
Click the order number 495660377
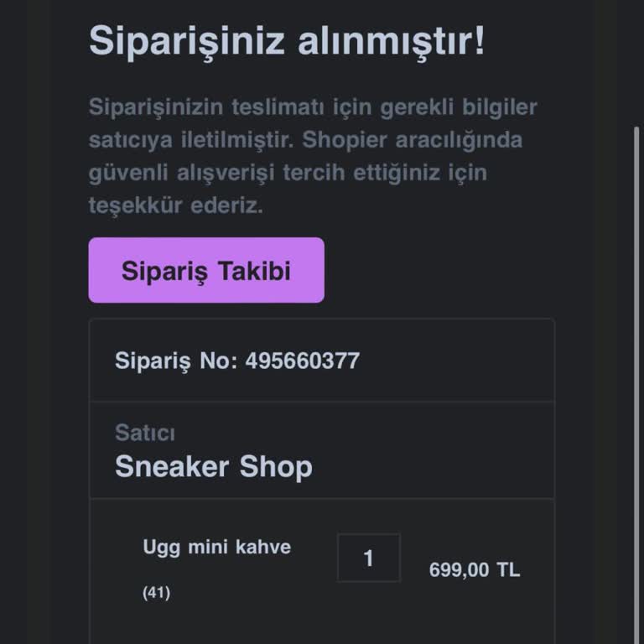(302, 361)
